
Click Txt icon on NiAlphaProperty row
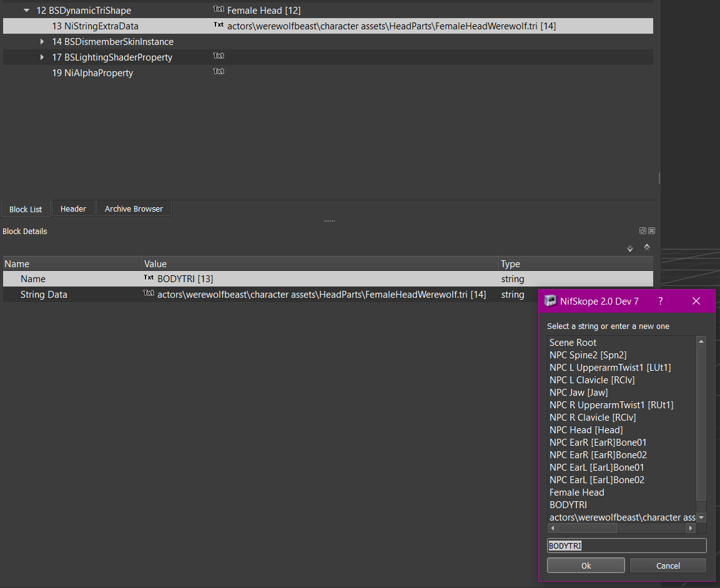(x=219, y=72)
